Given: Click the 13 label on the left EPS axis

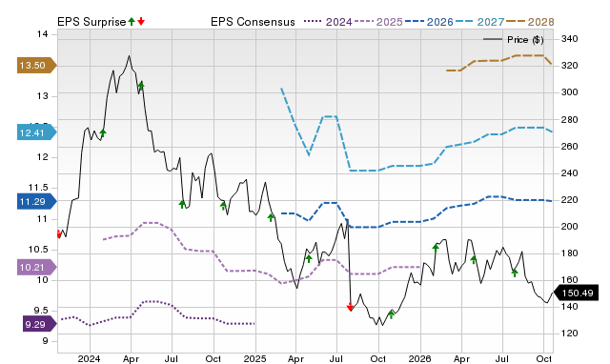Looking at the screenshot, I should [x=42, y=96].
